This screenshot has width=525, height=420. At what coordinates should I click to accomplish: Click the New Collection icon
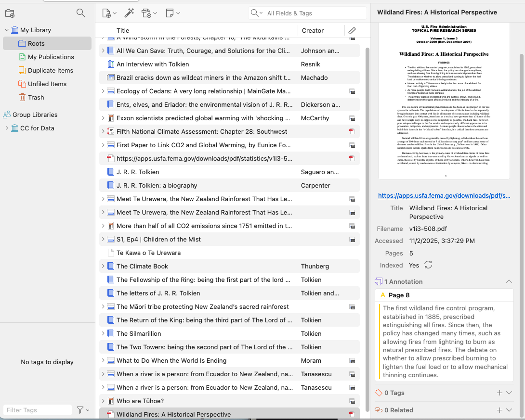[10, 13]
